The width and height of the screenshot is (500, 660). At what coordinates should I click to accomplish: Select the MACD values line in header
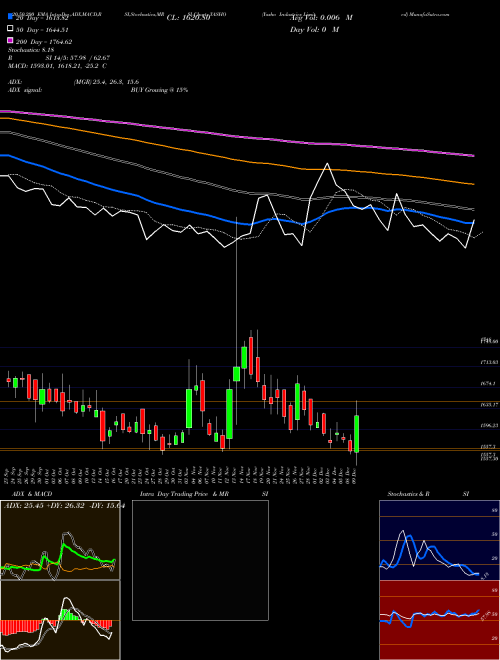coord(57,66)
